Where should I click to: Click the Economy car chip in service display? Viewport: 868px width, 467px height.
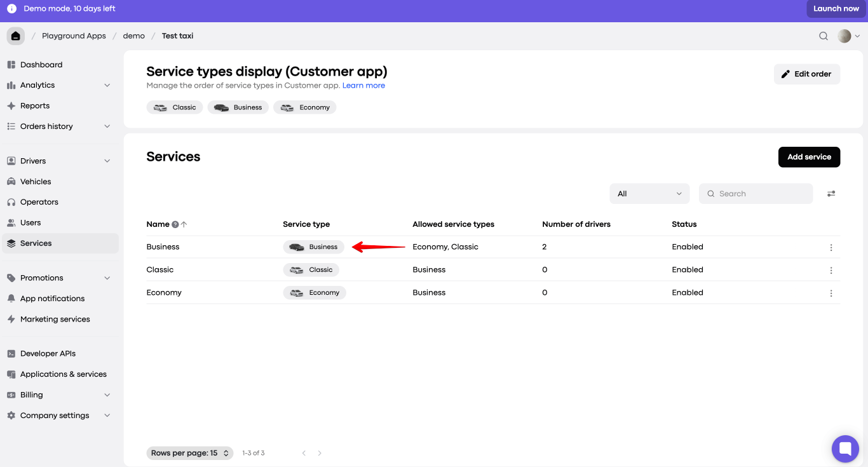[305, 107]
